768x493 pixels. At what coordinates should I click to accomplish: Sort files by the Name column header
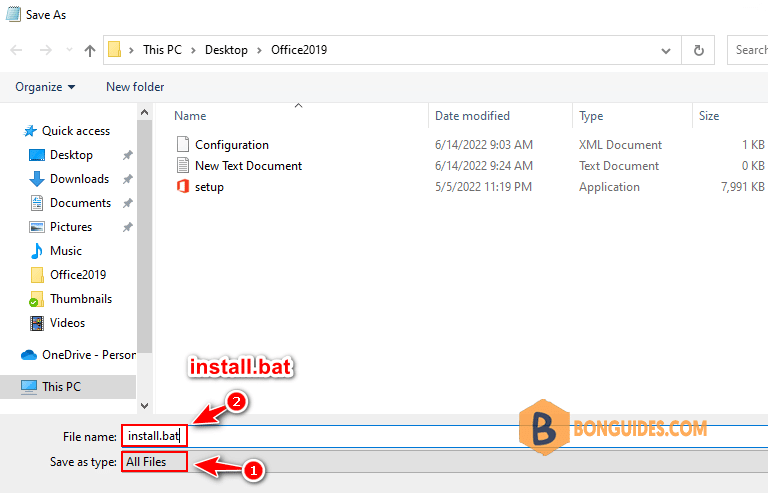point(190,116)
